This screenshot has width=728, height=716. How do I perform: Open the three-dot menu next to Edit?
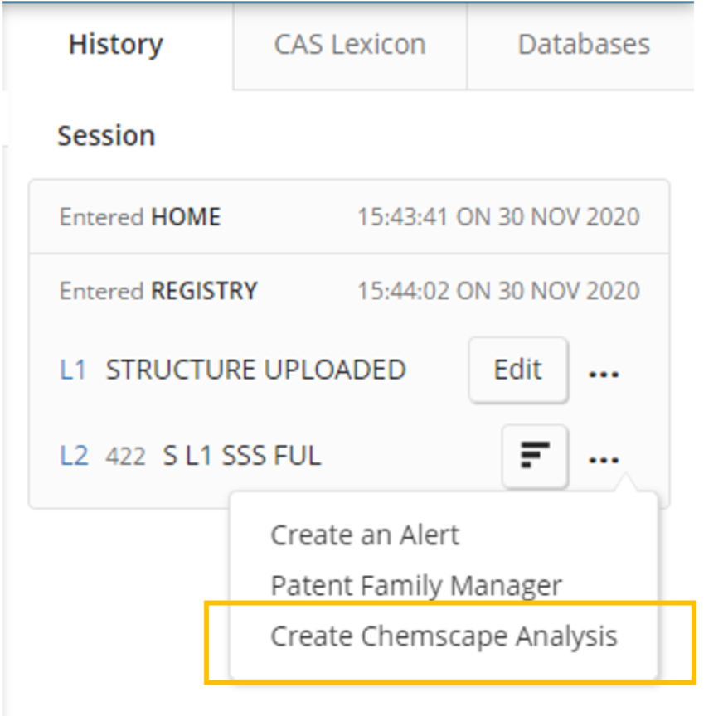coord(604,373)
